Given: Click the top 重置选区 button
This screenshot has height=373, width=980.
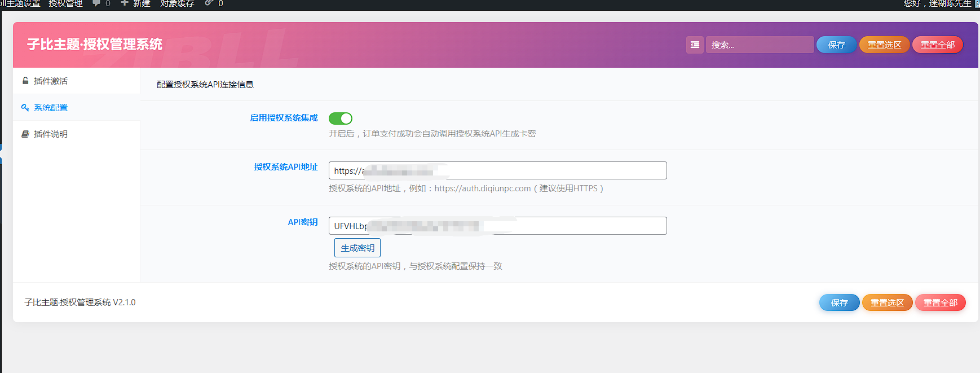Looking at the screenshot, I should point(884,45).
